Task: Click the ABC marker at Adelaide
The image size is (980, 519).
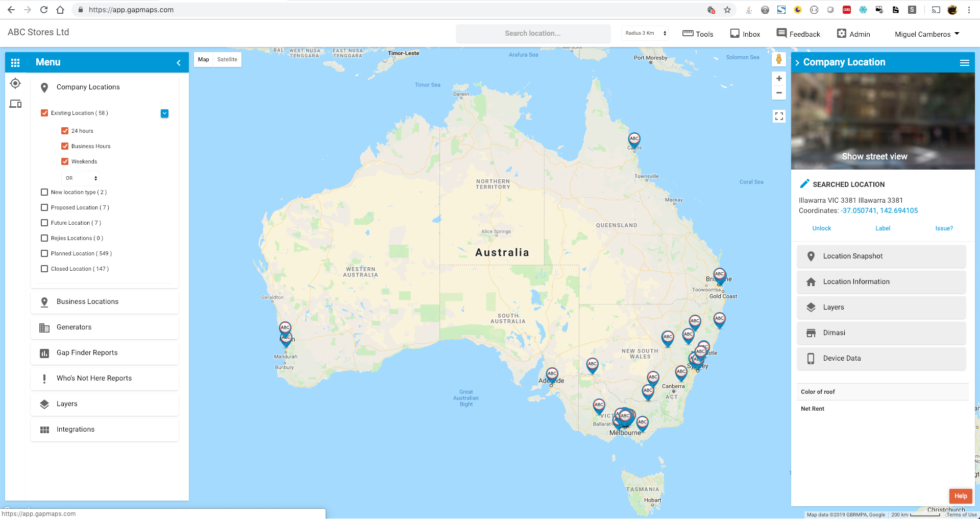Action: (x=552, y=375)
